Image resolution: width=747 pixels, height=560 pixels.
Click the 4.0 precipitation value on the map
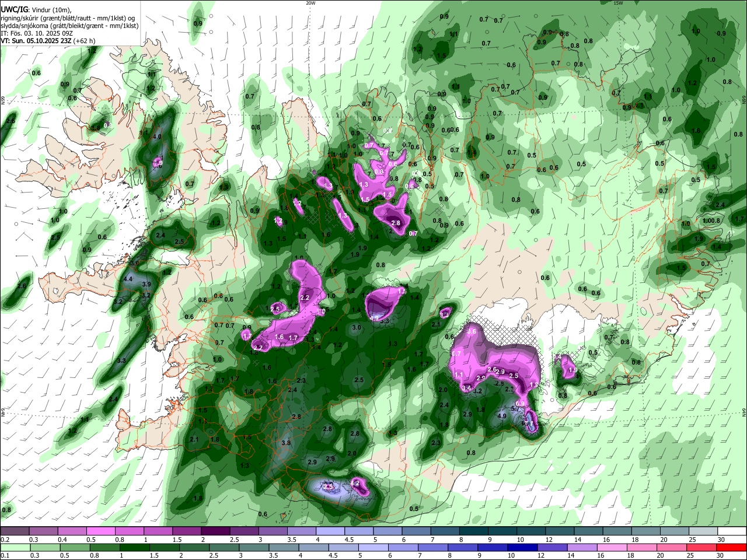157,137
